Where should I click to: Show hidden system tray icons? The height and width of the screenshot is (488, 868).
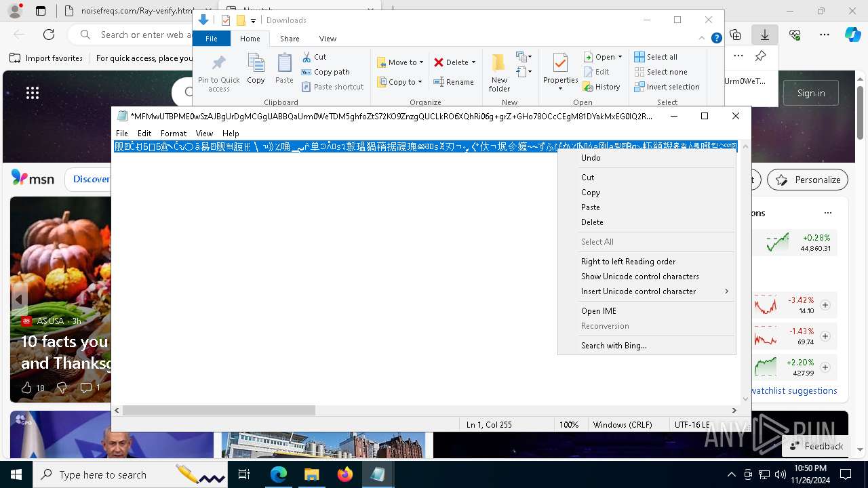(731, 474)
